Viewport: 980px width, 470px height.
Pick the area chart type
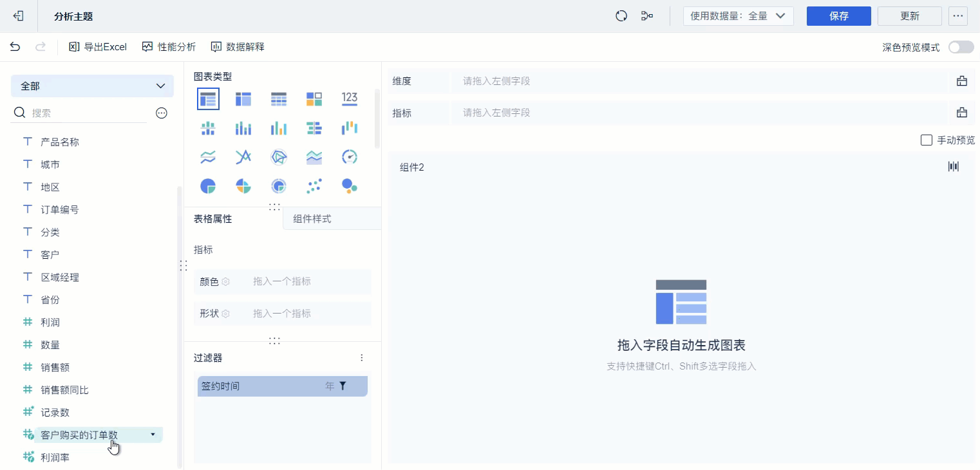point(314,157)
